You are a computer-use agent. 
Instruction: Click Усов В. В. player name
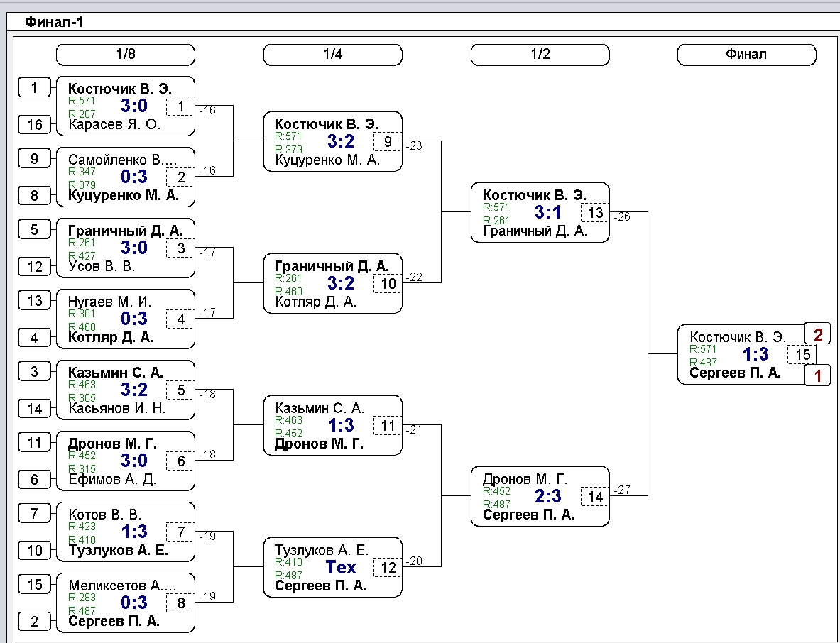[102, 266]
